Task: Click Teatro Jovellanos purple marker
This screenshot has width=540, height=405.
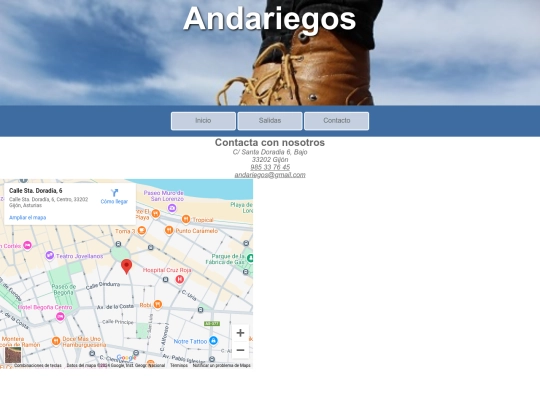Action: (x=50, y=256)
